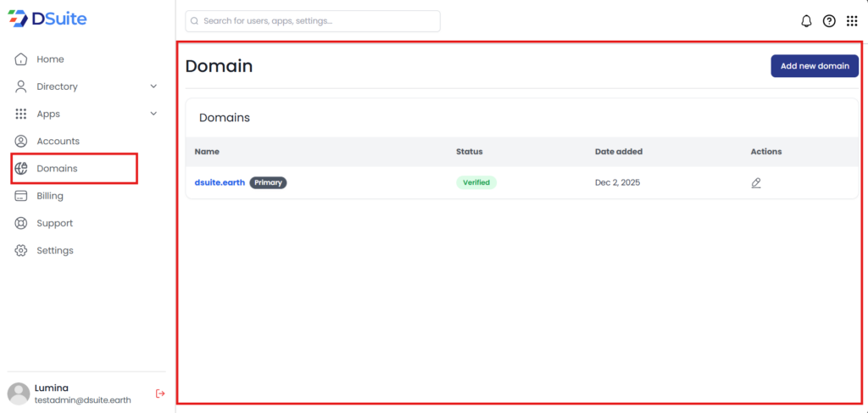Image resolution: width=868 pixels, height=413 pixels.
Task: Open the dsuite.earth domain link
Action: [220, 182]
